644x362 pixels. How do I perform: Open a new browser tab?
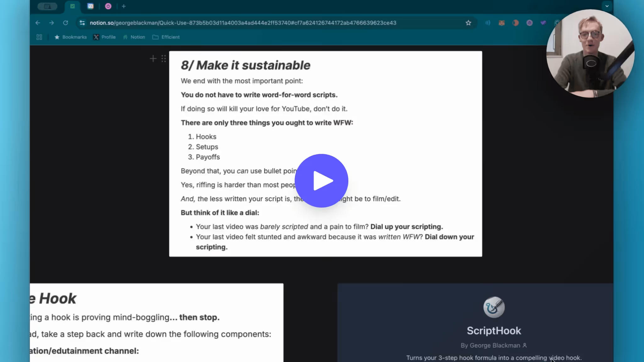(124, 6)
